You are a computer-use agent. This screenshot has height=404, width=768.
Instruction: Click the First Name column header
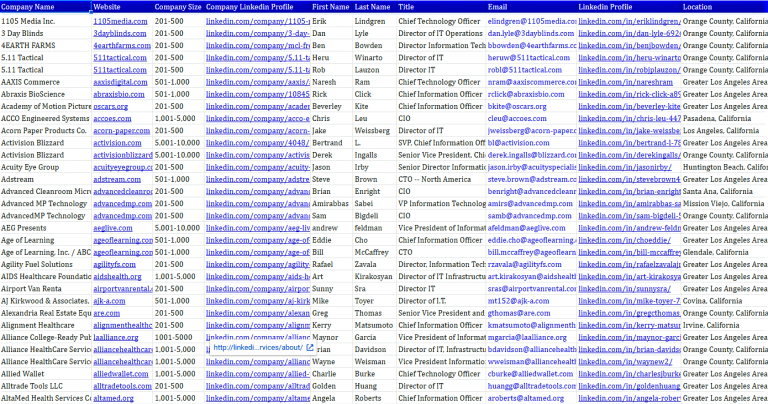pos(332,7)
